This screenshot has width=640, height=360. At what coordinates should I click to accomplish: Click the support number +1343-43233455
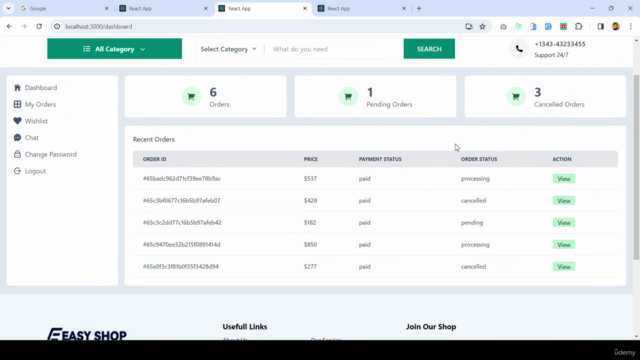[560, 44]
